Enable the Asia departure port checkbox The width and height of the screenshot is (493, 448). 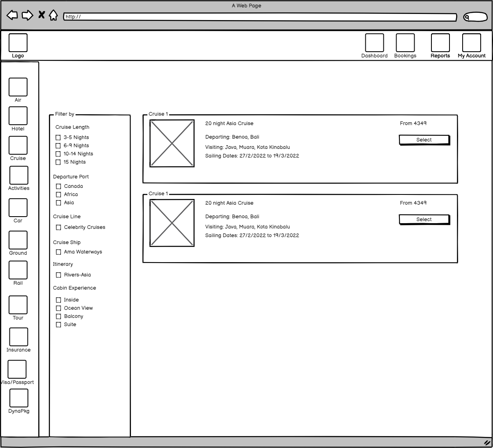pyautogui.click(x=58, y=203)
